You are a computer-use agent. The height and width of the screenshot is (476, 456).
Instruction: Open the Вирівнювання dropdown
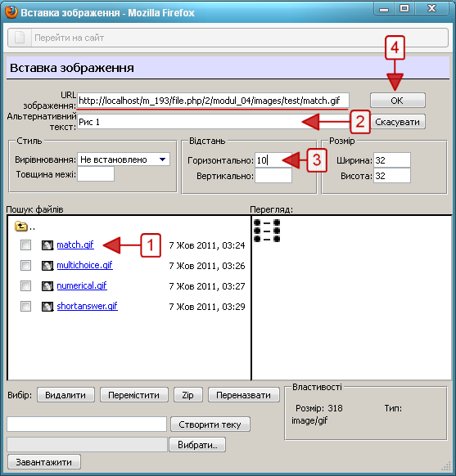coord(124,159)
